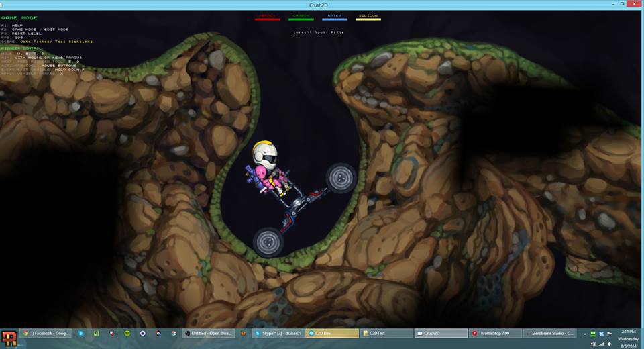Open the pinned blue Skype taskbar icon
The image size is (644, 349).
[81, 333]
